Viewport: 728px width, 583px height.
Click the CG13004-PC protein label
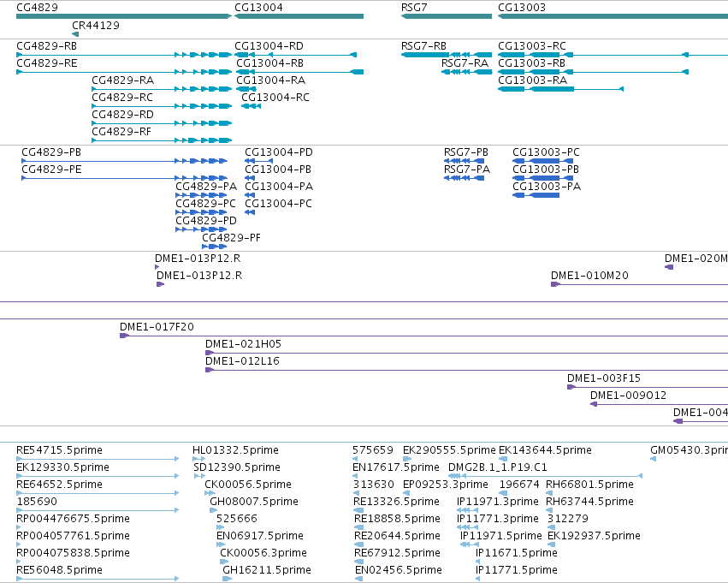coord(279,204)
